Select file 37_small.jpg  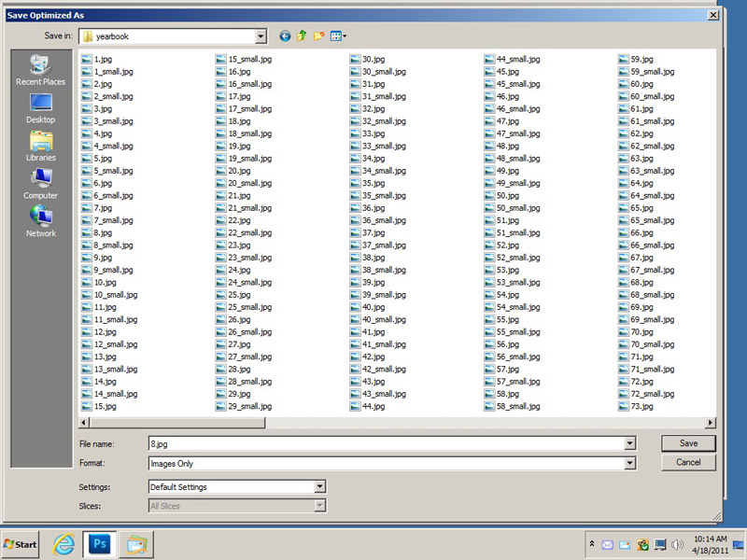pos(378,245)
